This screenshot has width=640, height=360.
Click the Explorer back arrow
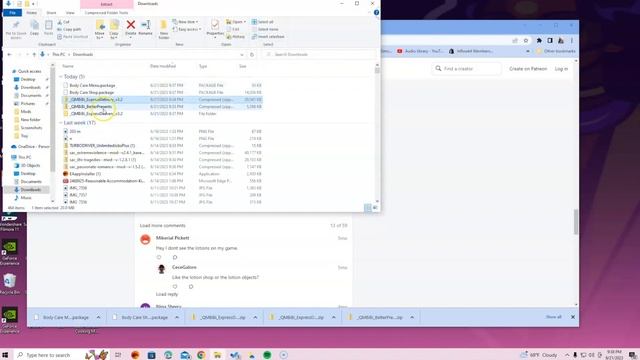click(9, 54)
